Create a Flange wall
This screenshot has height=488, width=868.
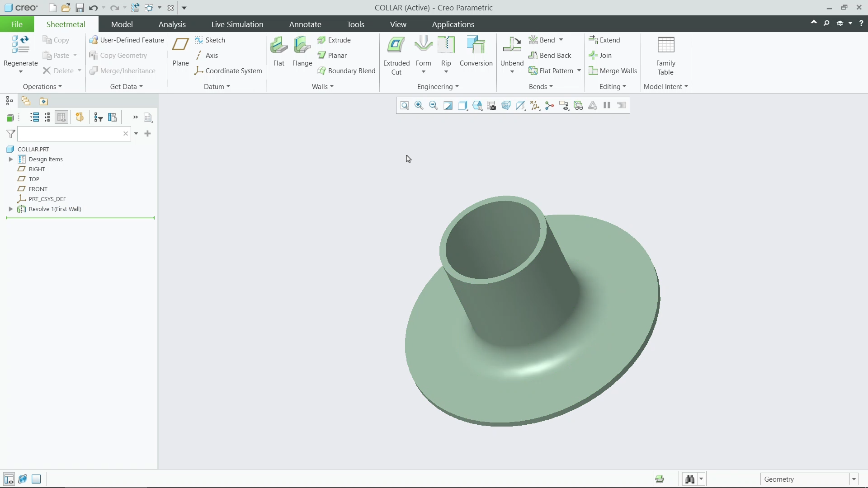coord(302,51)
